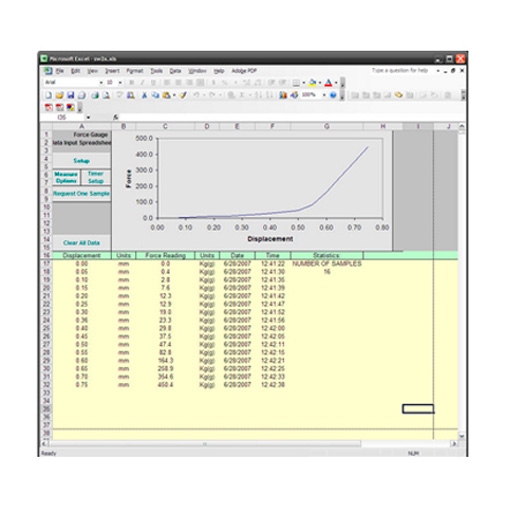Click the NUMBER OF SAMPLES cell

[x=327, y=264]
